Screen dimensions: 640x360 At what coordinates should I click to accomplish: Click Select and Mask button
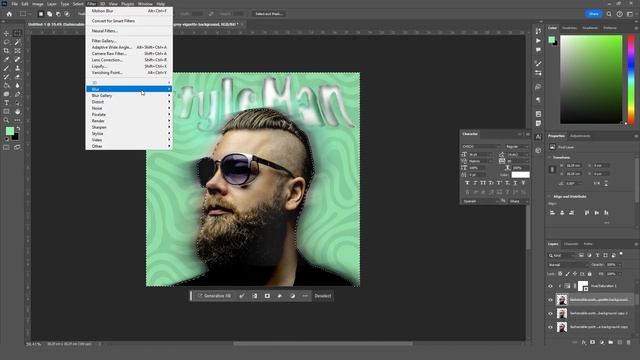(x=268, y=14)
